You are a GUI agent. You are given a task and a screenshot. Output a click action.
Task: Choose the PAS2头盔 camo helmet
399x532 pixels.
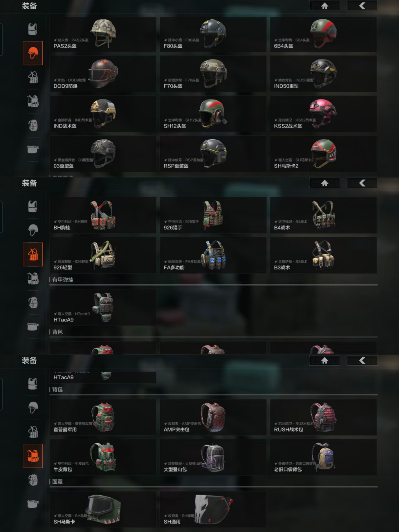pos(103,35)
